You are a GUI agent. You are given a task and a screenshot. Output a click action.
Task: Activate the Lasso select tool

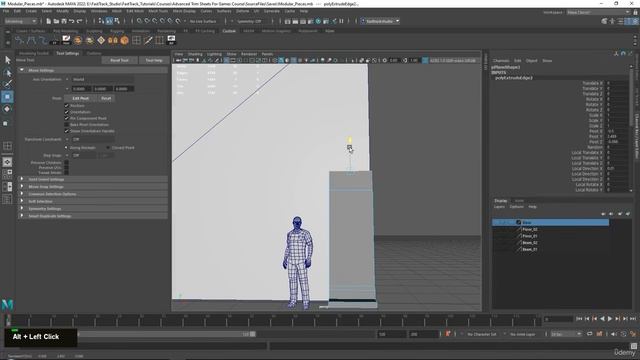point(7,73)
